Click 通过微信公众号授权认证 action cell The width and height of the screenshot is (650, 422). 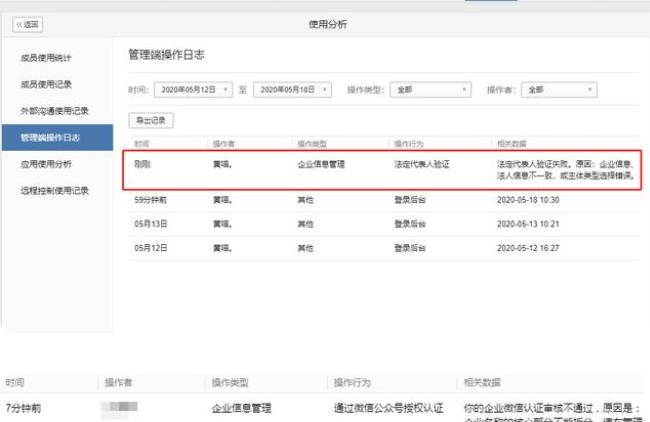(x=388, y=408)
